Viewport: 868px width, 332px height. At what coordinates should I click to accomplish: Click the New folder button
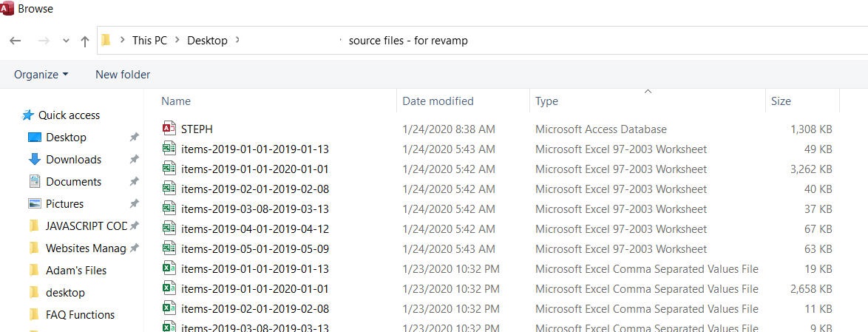point(123,74)
